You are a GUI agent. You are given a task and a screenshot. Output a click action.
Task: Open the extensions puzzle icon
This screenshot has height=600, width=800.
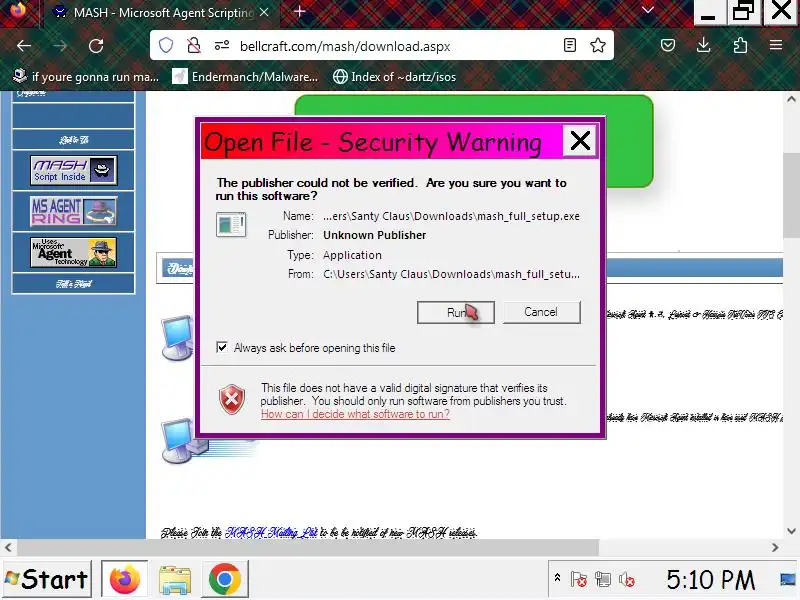click(x=740, y=45)
